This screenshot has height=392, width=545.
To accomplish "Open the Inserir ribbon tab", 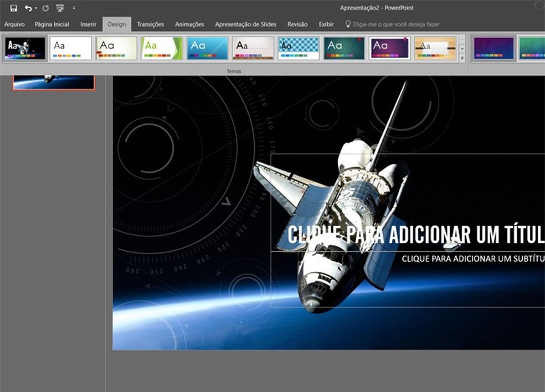I will [88, 24].
